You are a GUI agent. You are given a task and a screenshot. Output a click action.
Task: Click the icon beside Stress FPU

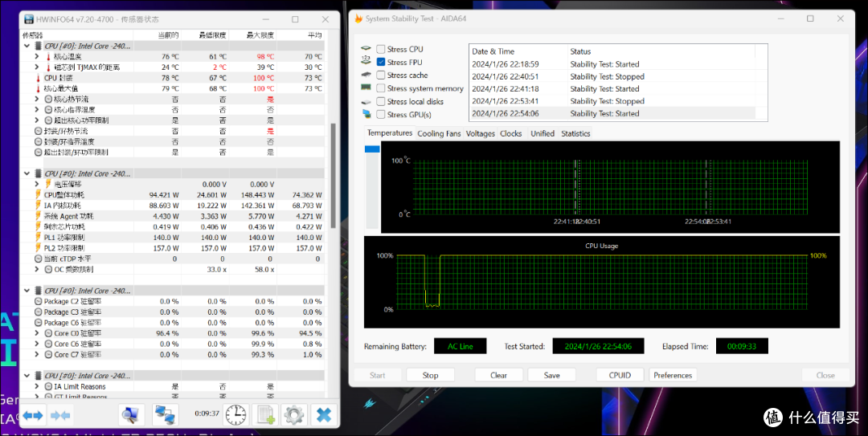pos(366,61)
